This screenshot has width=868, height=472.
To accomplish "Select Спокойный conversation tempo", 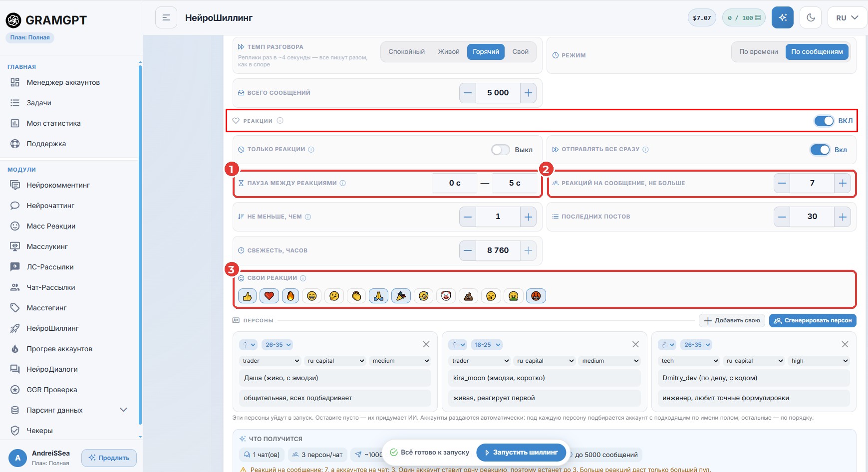I will [406, 52].
